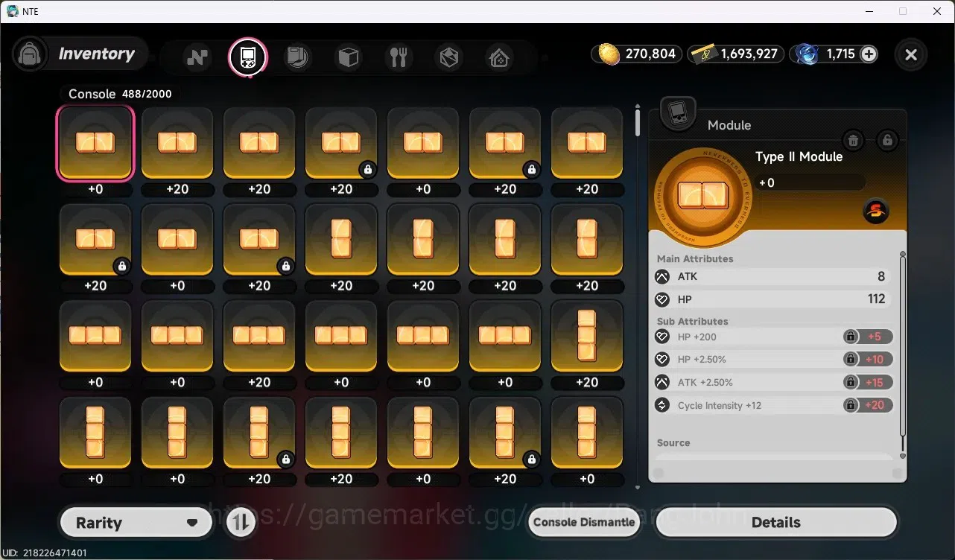The image size is (955, 560).
Task: Click the attribute panel vertical scrollbar
Action: [903, 354]
